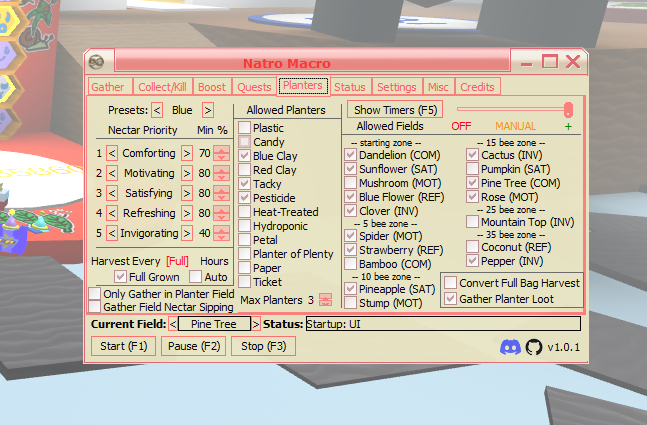
Task: Close the Natro Macro window
Action: 573,62
